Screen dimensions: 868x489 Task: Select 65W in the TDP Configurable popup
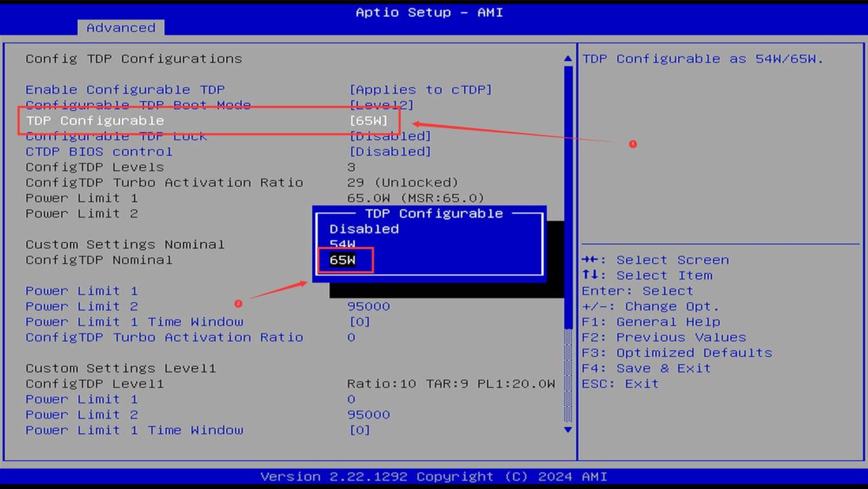pyautogui.click(x=342, y=260)
